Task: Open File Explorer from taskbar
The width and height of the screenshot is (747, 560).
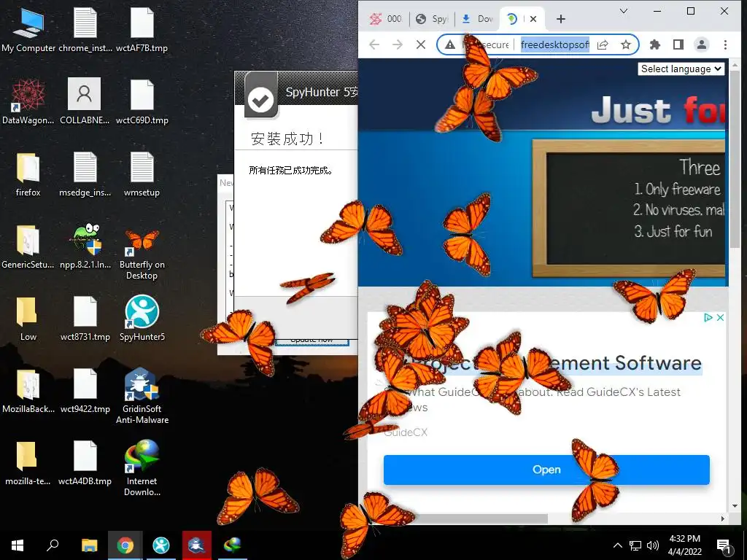Action: pyautogui.click(x=89, y=545)
